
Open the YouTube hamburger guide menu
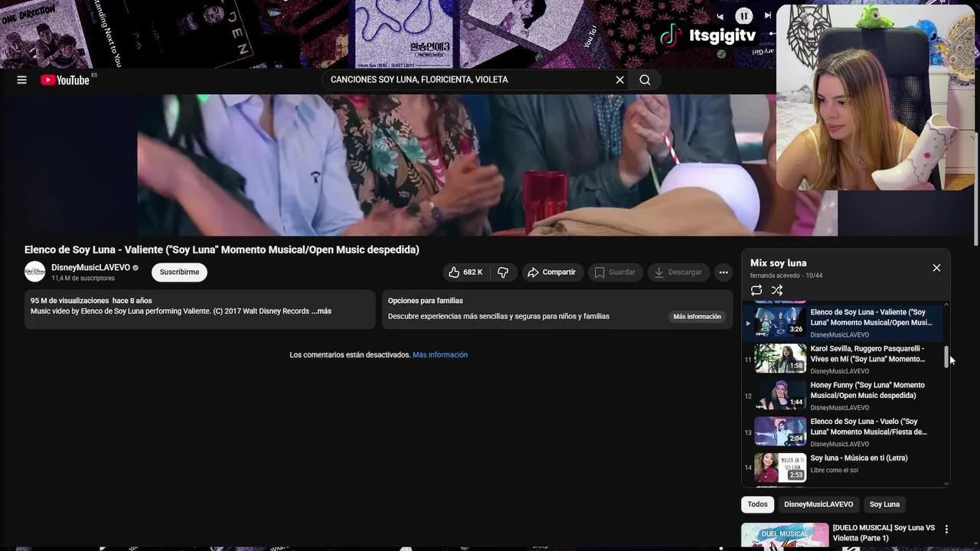point(21,80)
